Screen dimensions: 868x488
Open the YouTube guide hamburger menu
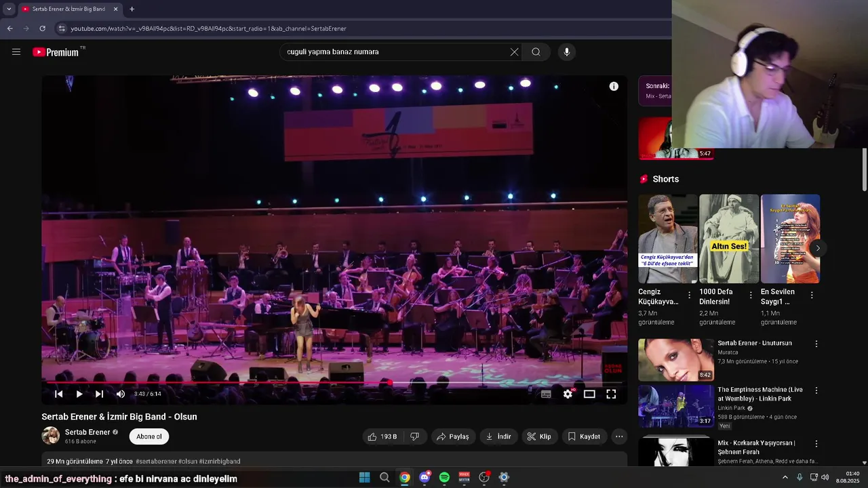point(16,52)
